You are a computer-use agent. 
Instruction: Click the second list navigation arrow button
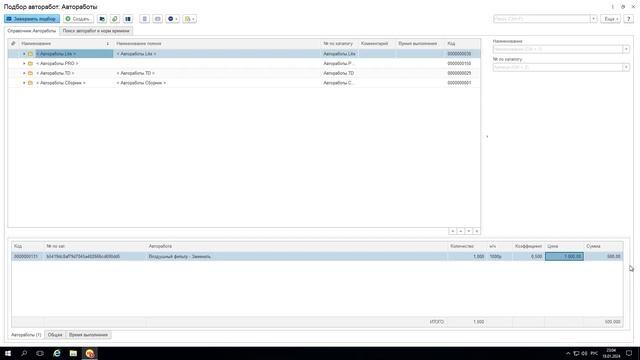click(460, 231)
